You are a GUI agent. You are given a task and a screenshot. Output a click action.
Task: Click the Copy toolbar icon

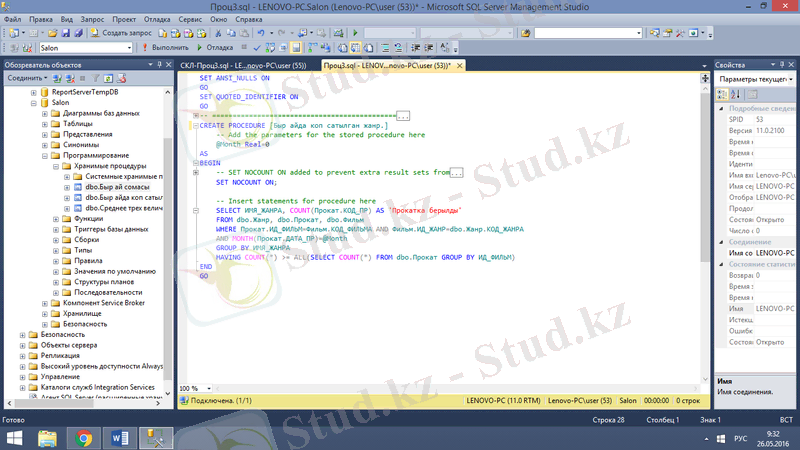point(231,33)
